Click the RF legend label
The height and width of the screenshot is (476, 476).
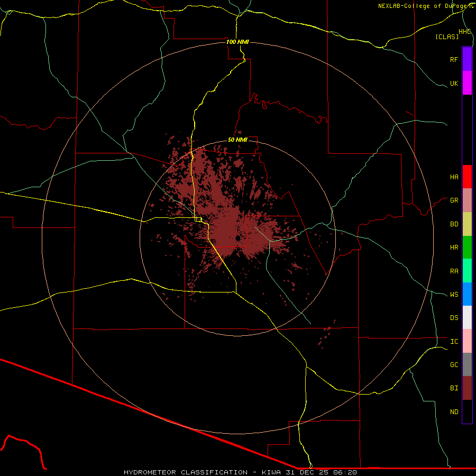pyautogui.click(x=454, y=59)
